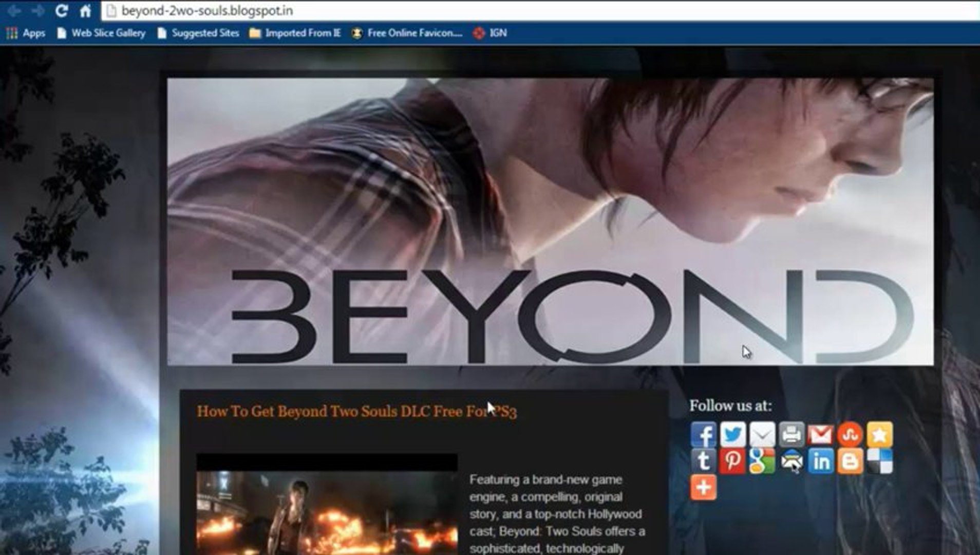Focus the address bar showing beyond-2wo-souls.blogspot.in

[539, 11]
